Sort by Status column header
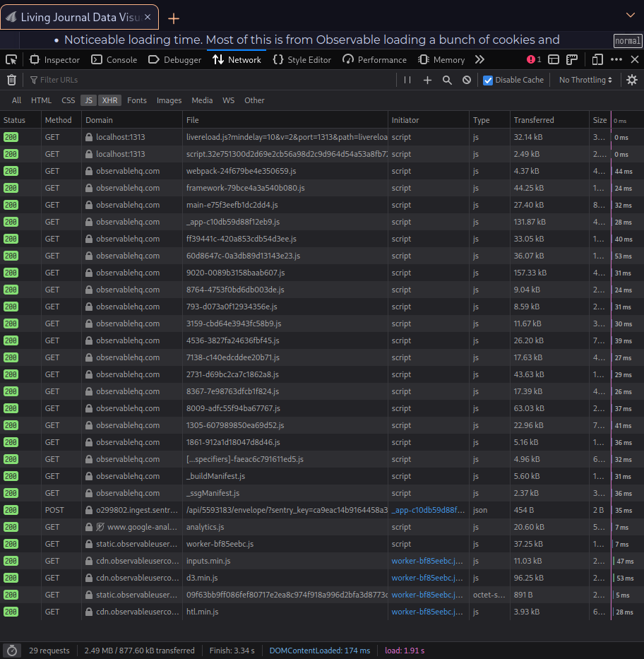644x659 pixels. [x=20, y=120]
